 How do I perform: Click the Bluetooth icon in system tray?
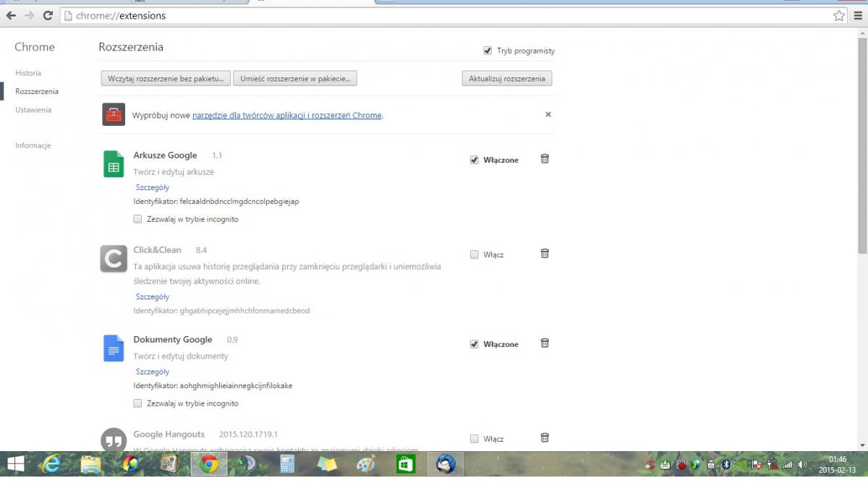coord(726,464)
